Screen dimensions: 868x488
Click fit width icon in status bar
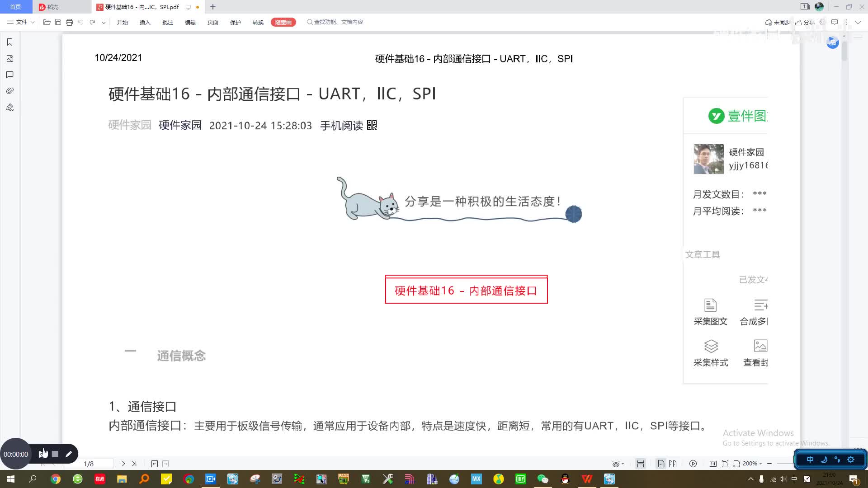coord(736,464)
